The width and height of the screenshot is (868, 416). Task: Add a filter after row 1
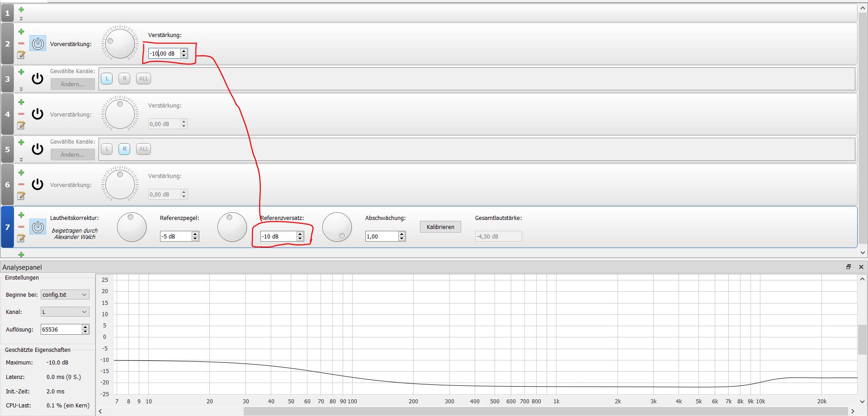coord(21,9)
